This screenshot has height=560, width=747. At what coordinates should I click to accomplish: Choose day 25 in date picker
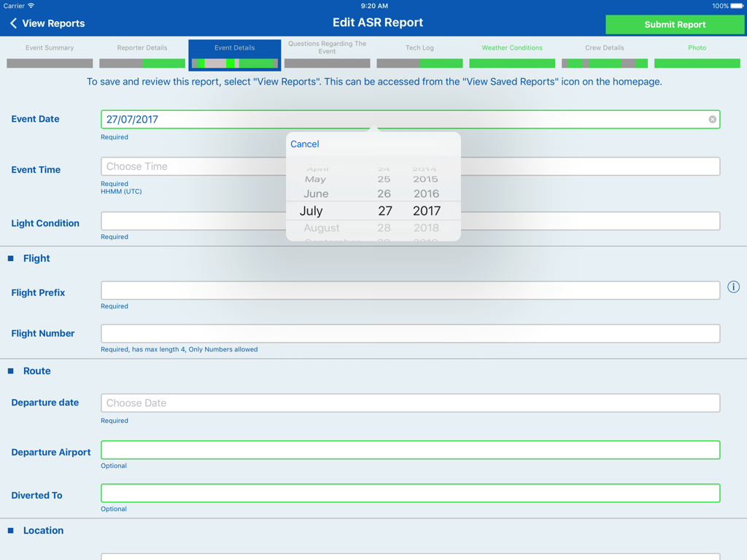(x=384, y=179)
